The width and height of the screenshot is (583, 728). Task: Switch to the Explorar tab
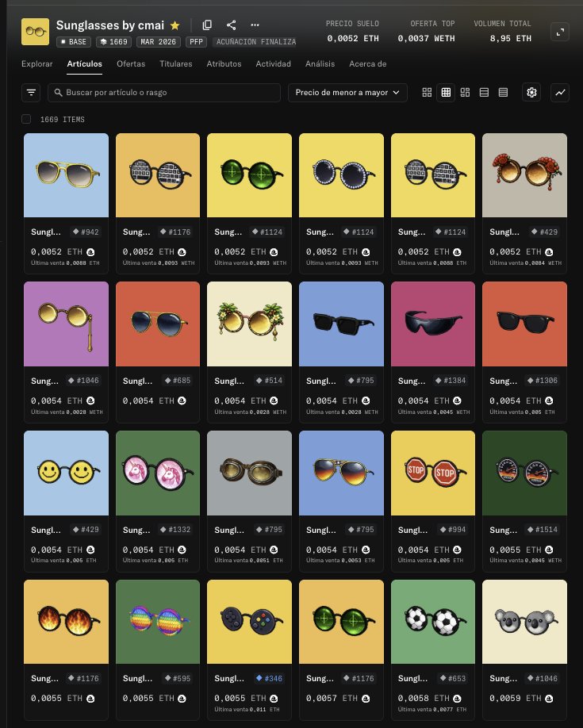36,64
